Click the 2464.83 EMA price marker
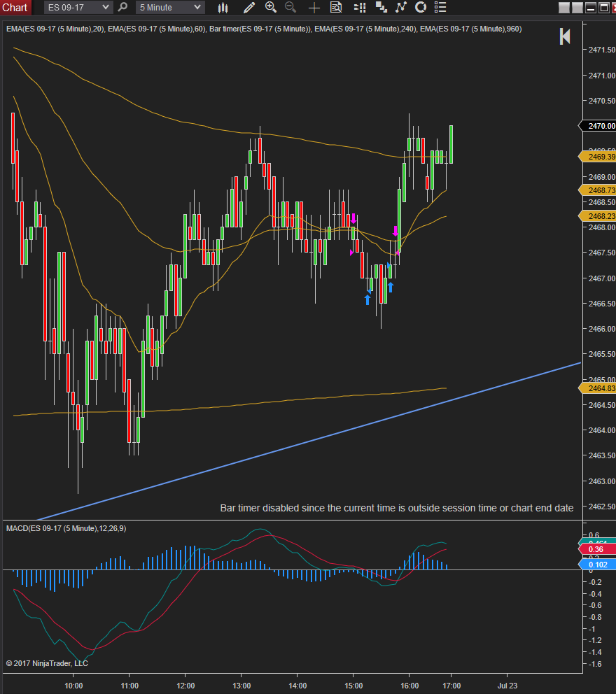 (597, 388)
